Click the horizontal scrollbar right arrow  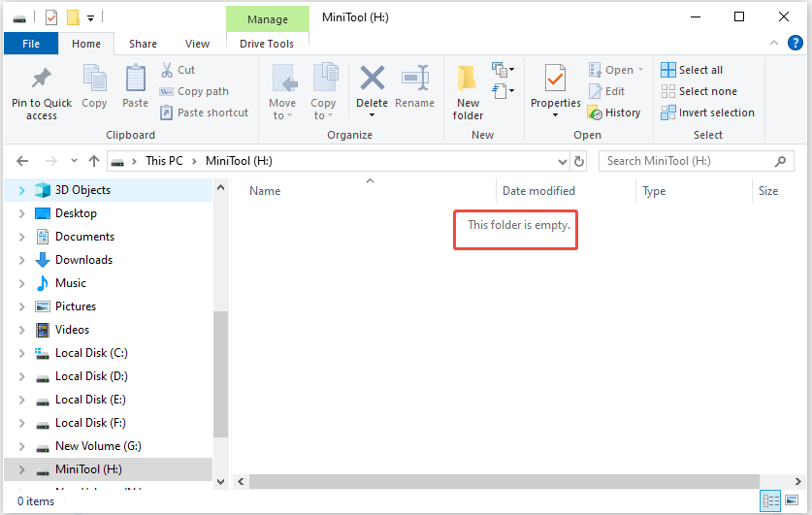798,481
